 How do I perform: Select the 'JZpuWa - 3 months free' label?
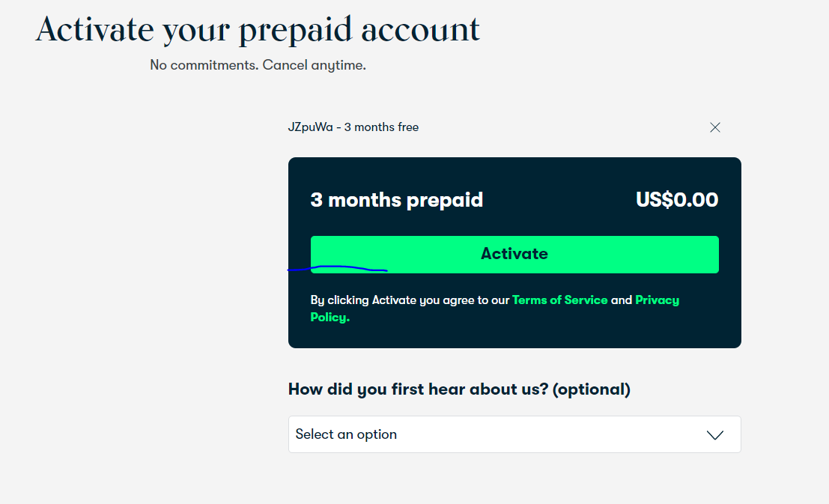coord(353,127)
